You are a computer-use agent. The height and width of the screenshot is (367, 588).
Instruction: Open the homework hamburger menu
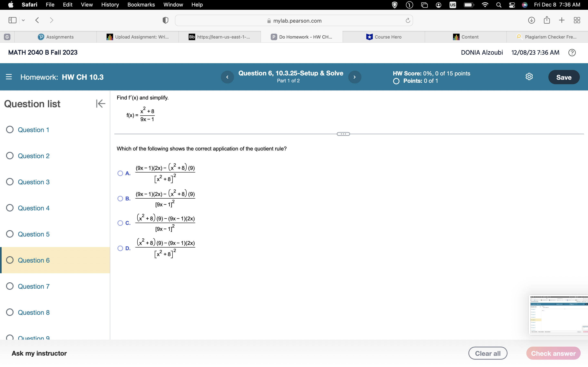tap(9, 77)
